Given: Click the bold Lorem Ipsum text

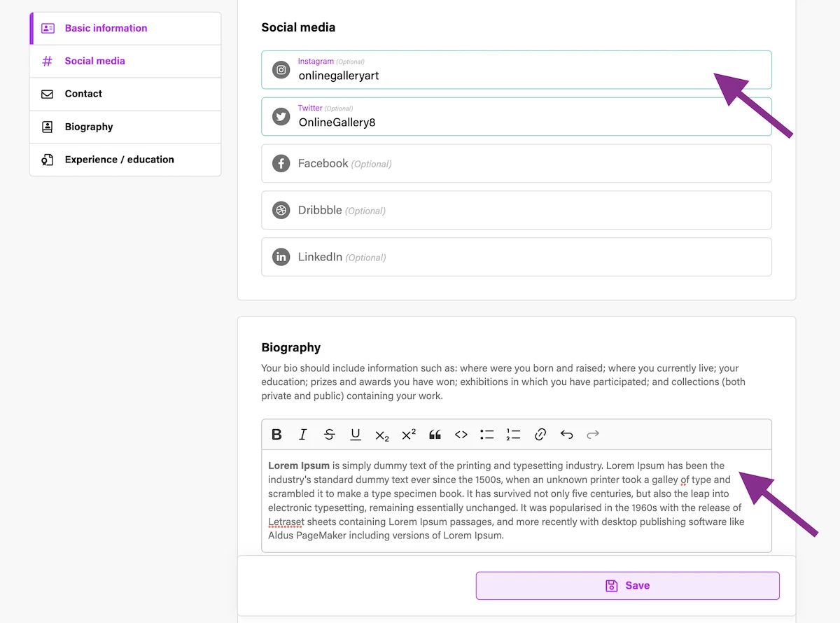Looking at the screenshot, I should pos(299,465).
